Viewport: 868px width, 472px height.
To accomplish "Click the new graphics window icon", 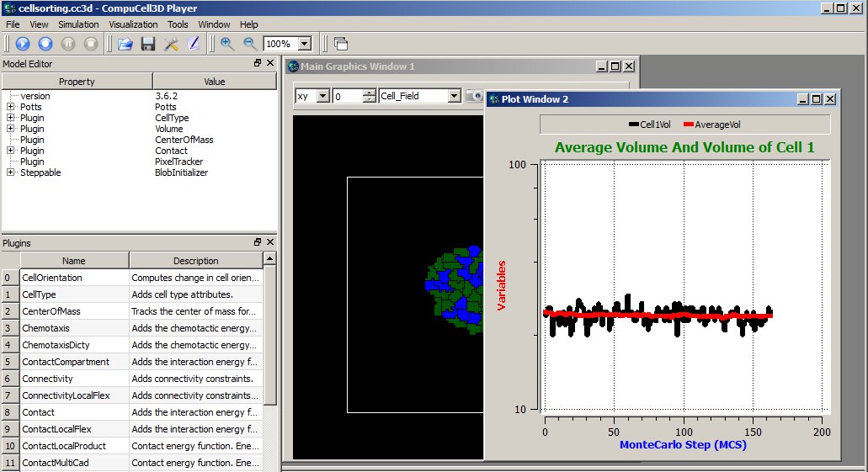I will pos(341,44).
